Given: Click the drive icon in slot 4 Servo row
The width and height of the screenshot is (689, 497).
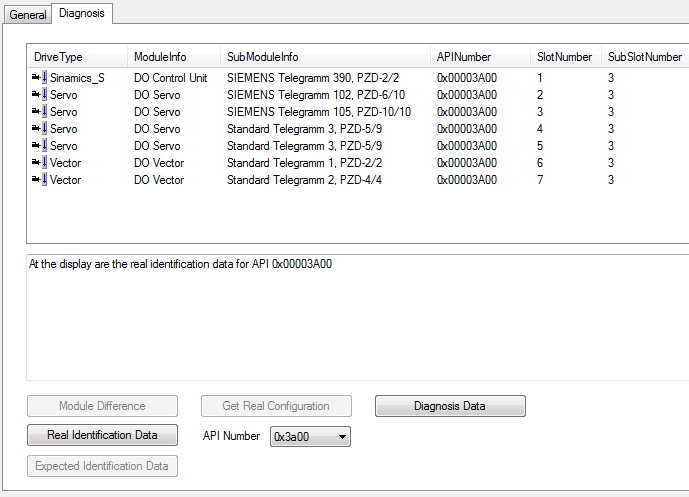Looking at the screenshot, I should tap(40, 129).
